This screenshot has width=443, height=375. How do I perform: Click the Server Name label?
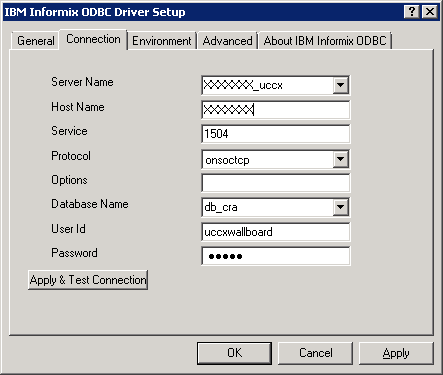[82, 82]
